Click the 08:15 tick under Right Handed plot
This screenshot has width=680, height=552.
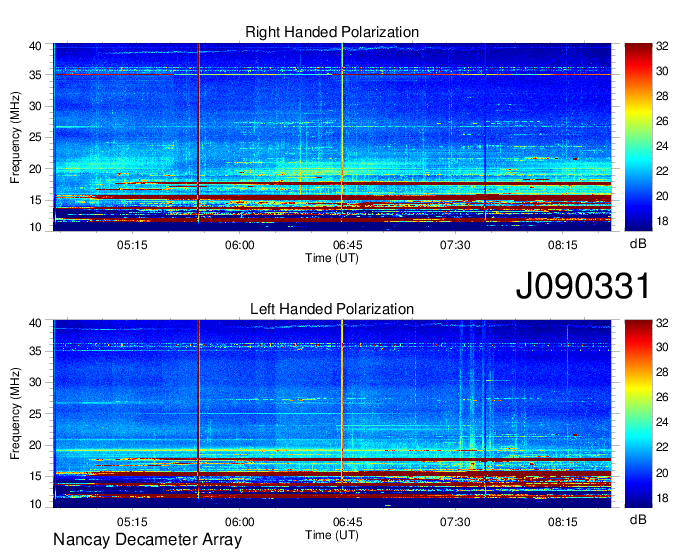click(562, 245)
